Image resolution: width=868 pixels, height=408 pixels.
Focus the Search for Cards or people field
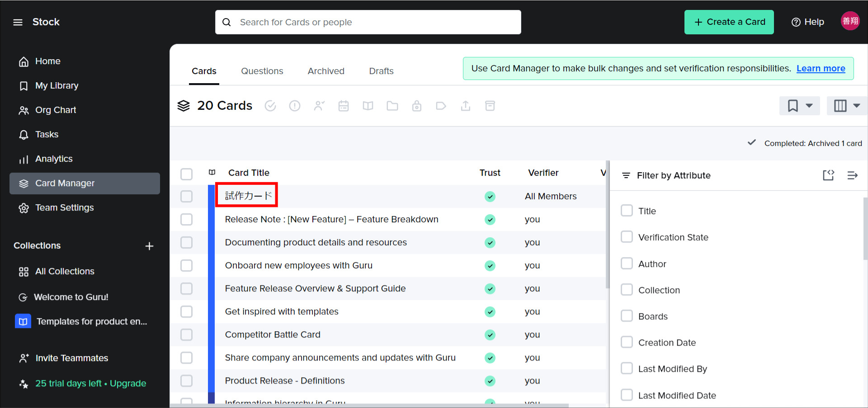pyautogui.click(x=368, y=22)
